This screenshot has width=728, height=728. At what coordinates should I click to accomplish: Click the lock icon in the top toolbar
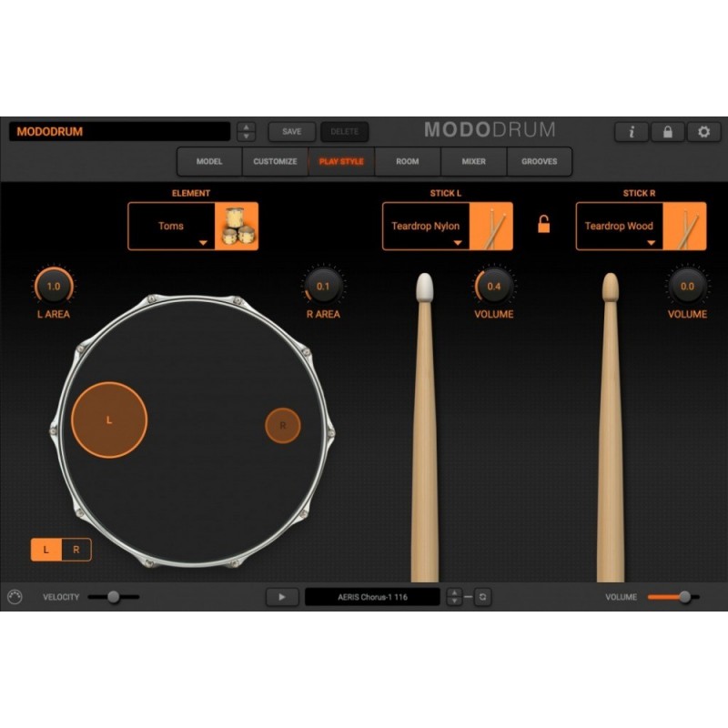coord(667,131)
